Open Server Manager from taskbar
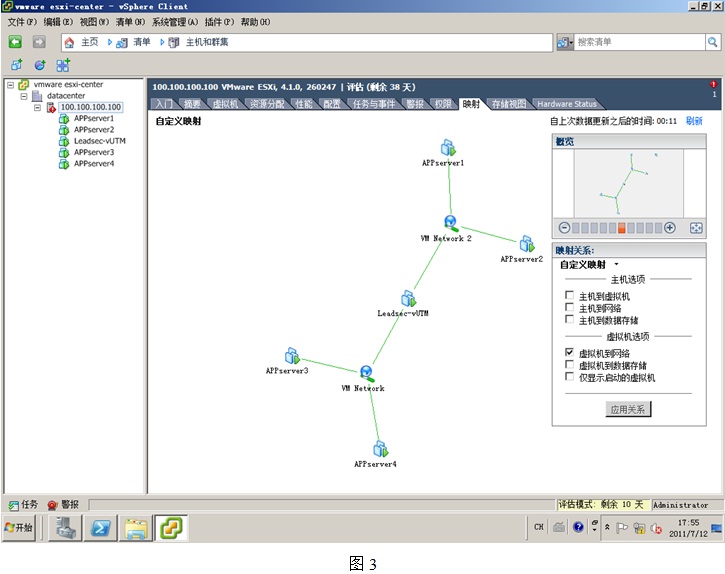725x574 pixels. pyautogui.click(x=65, y=528)
